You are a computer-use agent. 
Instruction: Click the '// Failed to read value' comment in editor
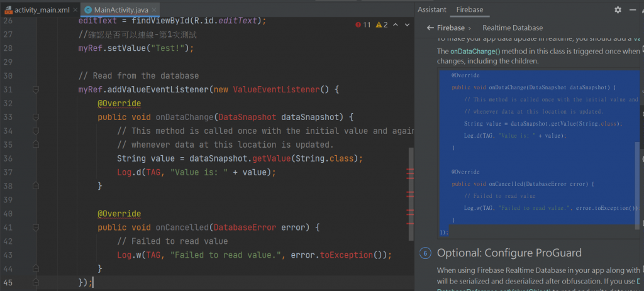(x=172, y=241)
